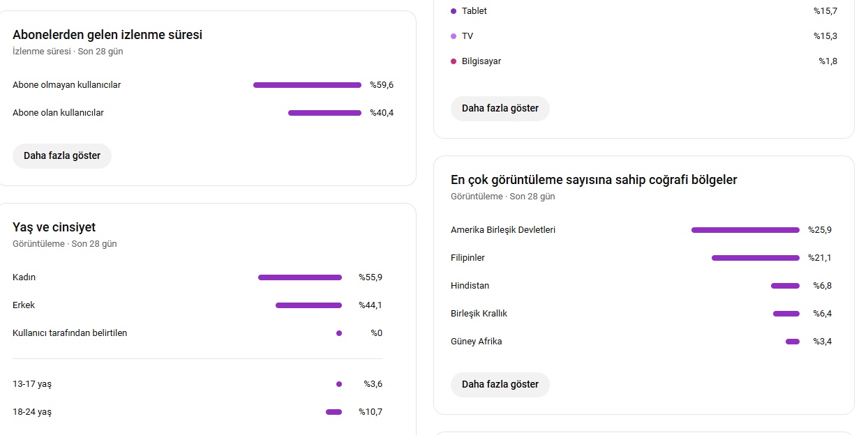Click the Abone olmayan kullanıcılar bar

click(x=307, y=85)
